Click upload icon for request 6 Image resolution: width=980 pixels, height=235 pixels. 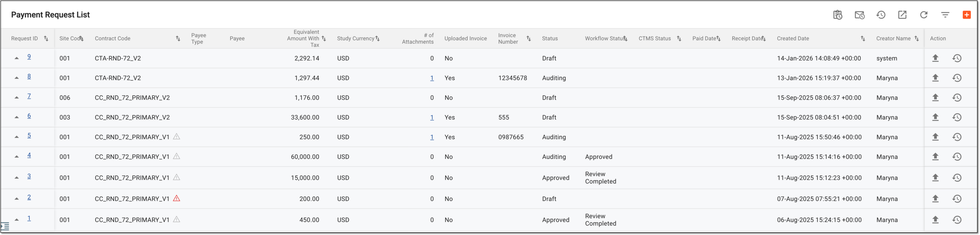935,117
